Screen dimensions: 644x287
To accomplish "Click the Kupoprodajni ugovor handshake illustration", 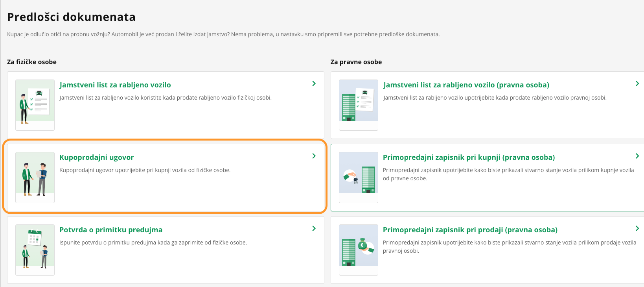I will pyautogui.click(x=35, y=177).
